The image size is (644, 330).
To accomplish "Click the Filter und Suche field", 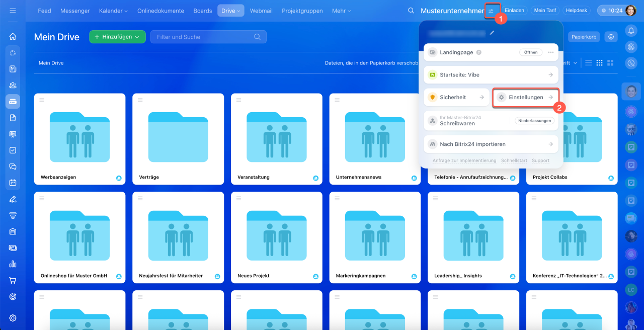I will pyautogui.click(x=204, y=37).
